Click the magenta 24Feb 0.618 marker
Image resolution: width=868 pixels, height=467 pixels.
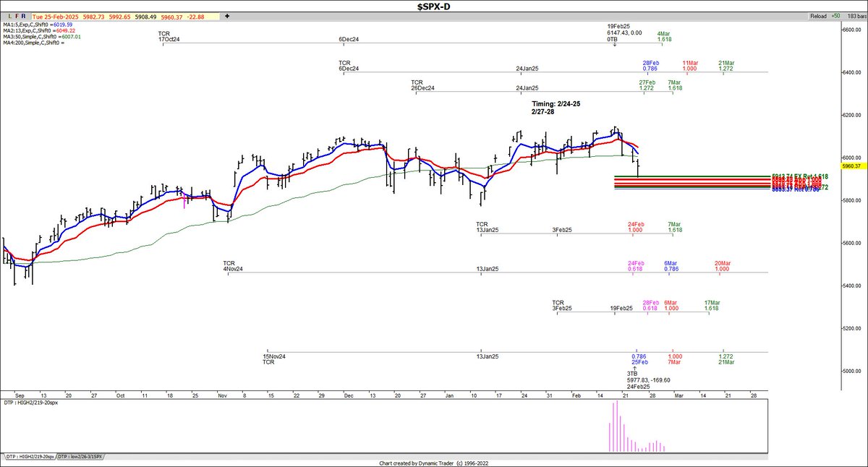(x=636, y=265)
